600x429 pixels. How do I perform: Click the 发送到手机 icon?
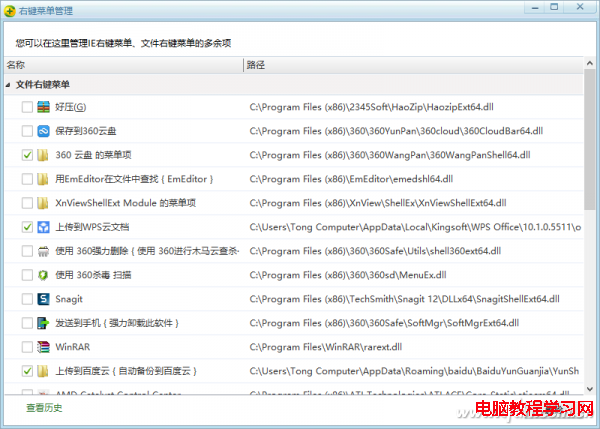coord(43,323)
